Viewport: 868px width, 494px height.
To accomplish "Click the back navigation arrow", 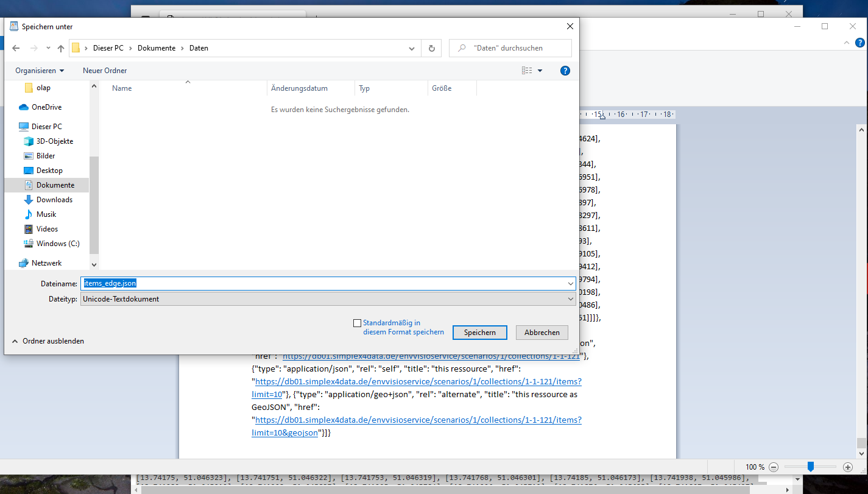I will 16,48.
